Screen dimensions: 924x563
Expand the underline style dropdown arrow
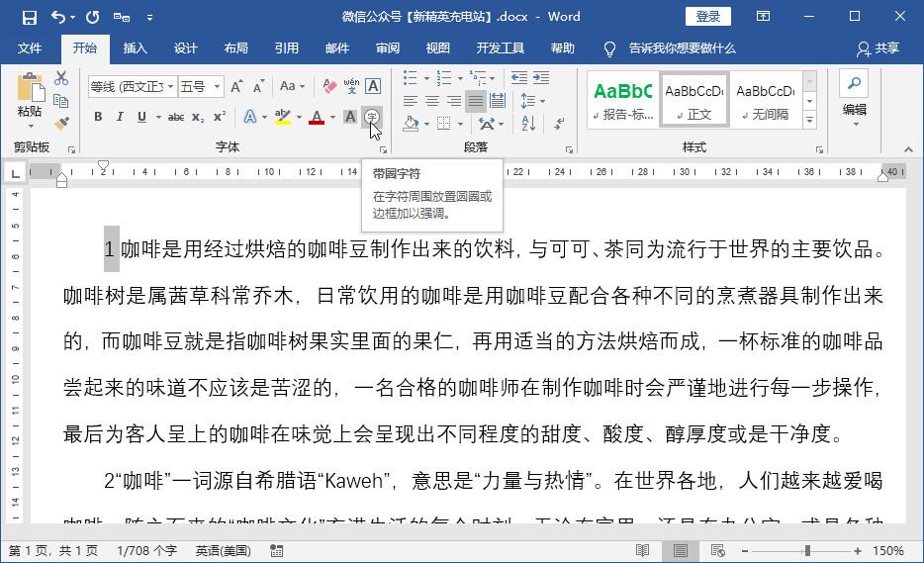click(158, 117)
